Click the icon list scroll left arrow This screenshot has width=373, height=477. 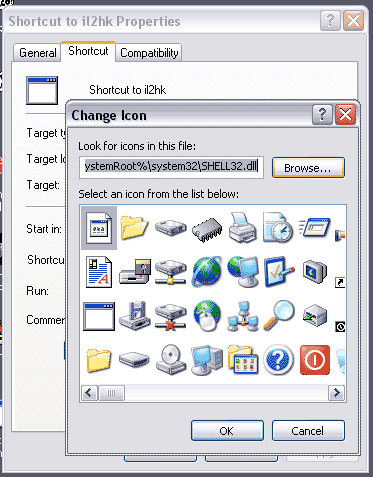pyautogui.click(x=89, y=393)
